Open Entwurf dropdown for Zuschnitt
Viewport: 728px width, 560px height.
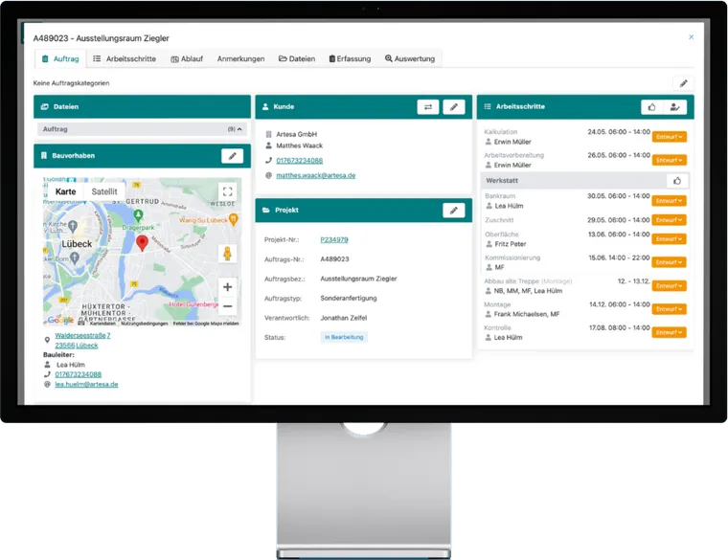pos(669,220)
